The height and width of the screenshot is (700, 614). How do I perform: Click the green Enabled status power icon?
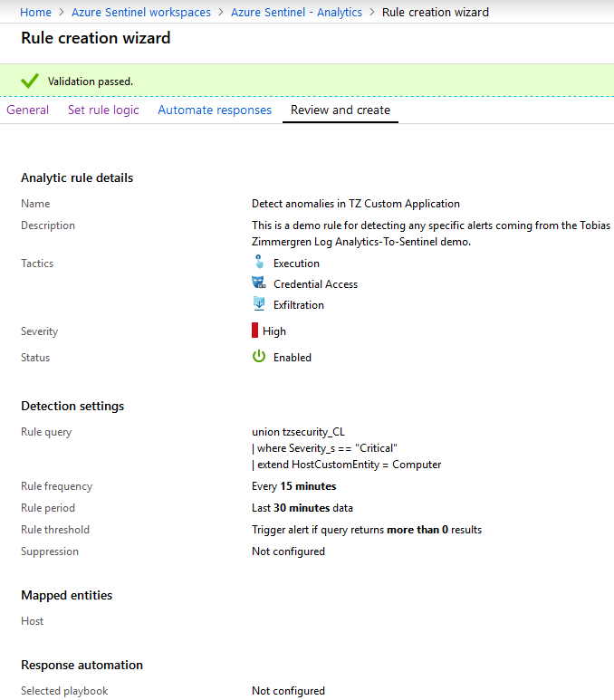point(259,357)
